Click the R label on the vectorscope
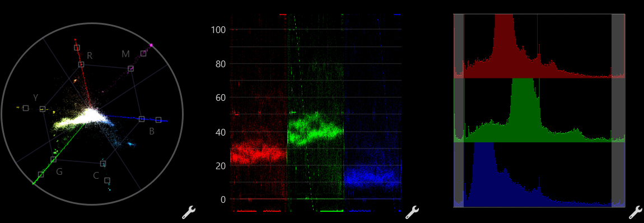644x223 pixels. coord(90,56)
